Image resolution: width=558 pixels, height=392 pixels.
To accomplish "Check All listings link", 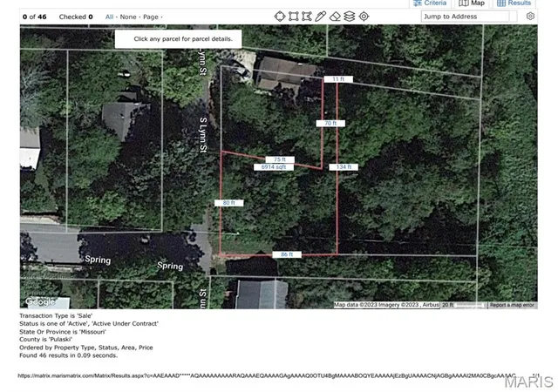I will (x=109, y=17).
